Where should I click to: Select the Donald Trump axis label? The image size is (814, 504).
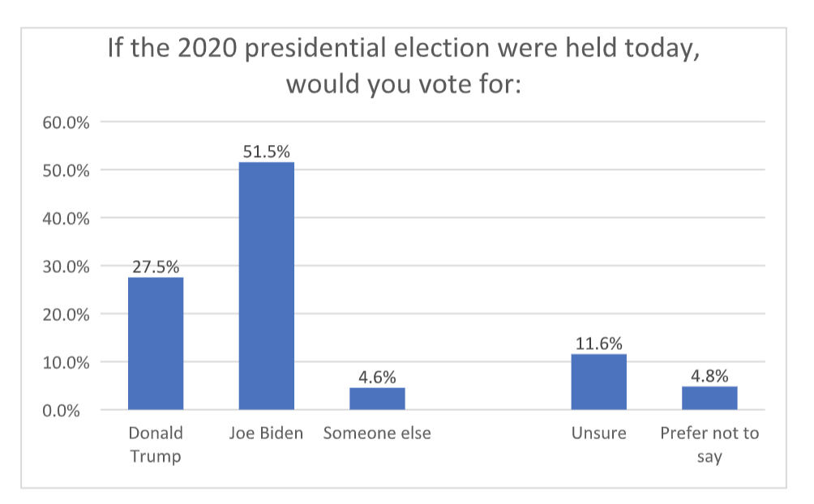tap(156, 444)
